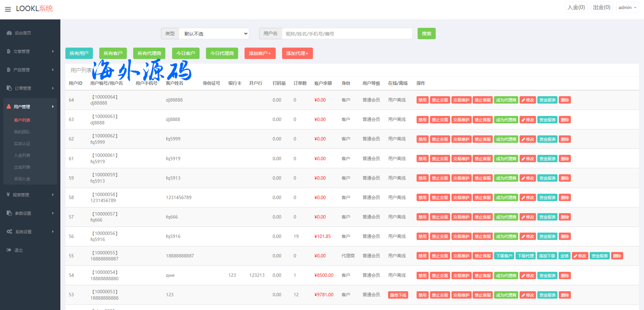Open the admin account dropdown
Viewport: 644px width, 310px height.
pyautogui.click(x=627, y=7)
